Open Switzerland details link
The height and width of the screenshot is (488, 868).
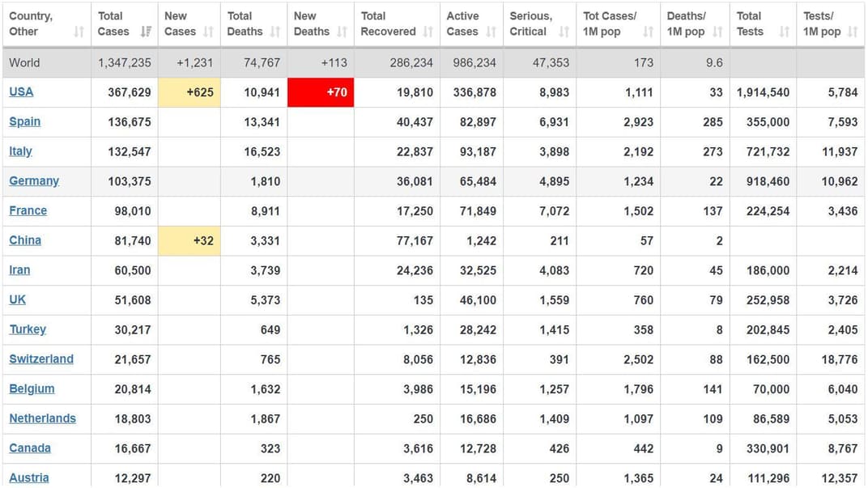click(x=41, y=359)
